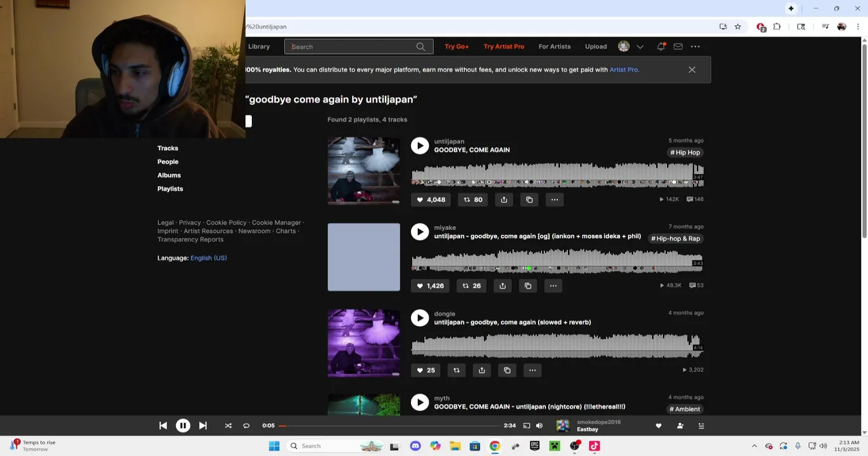Skip to previous track in player bar

pyautogui.click(x=163, y=426)
